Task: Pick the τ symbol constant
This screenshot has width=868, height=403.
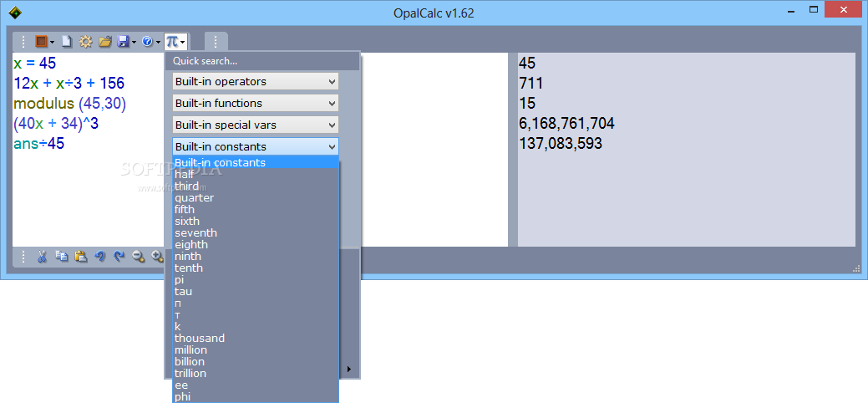Action: pos(256,315)
